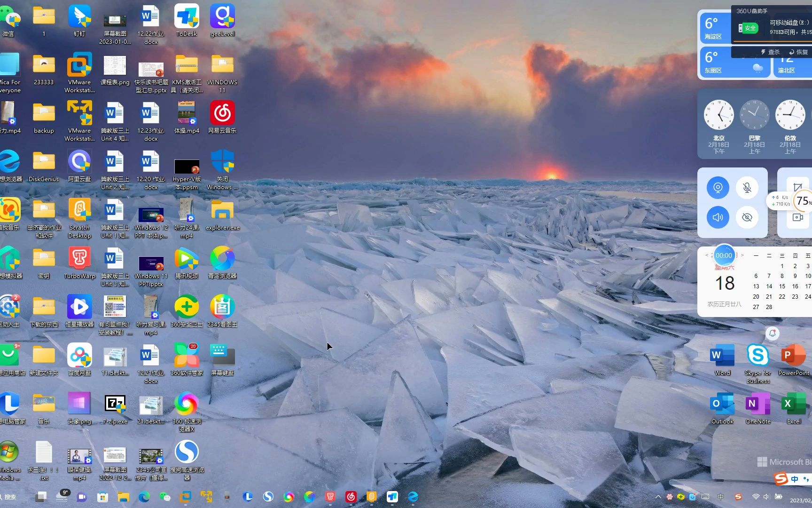Click the 75% battery progress ring
Image resolution: width=812 pixels, height=508 pixels.
click(x=803, y=201)
